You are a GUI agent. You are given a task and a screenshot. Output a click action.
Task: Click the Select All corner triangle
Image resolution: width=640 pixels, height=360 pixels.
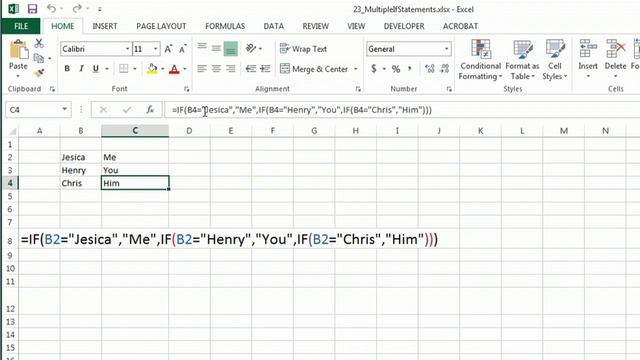tap(12, 131)
